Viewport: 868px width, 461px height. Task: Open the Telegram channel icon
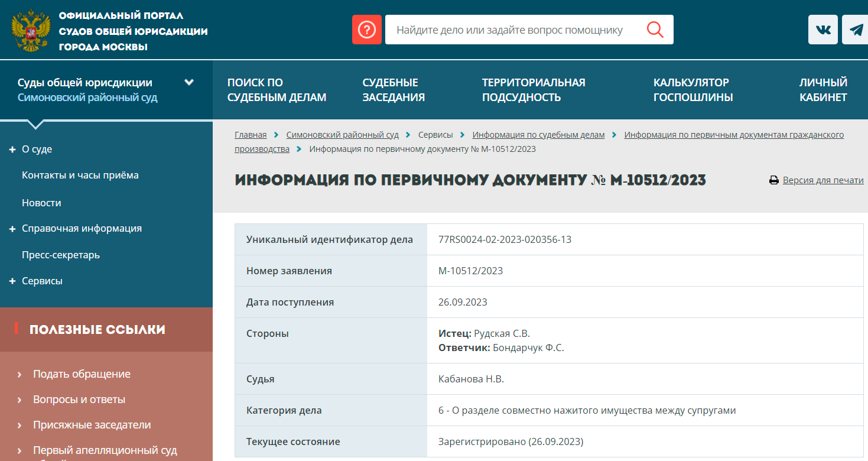(856, 30)
